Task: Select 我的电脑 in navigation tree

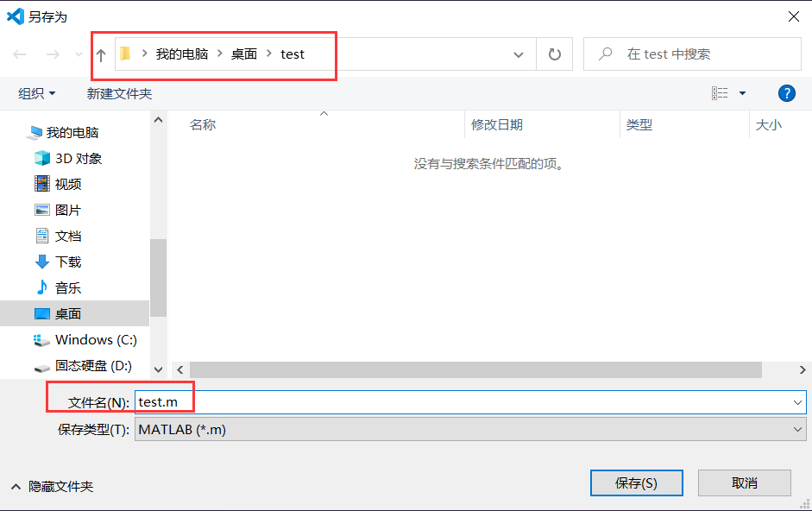Action: point(72,133)
